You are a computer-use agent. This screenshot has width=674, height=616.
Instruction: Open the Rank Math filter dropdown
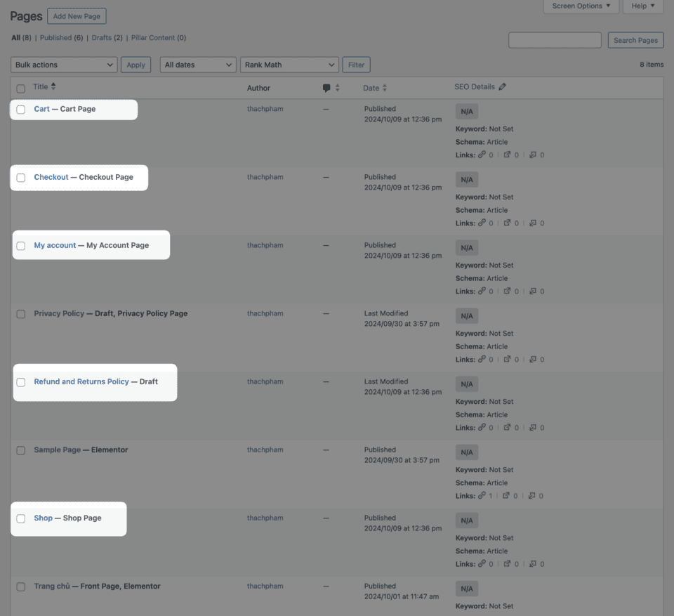tap(289, 65)
